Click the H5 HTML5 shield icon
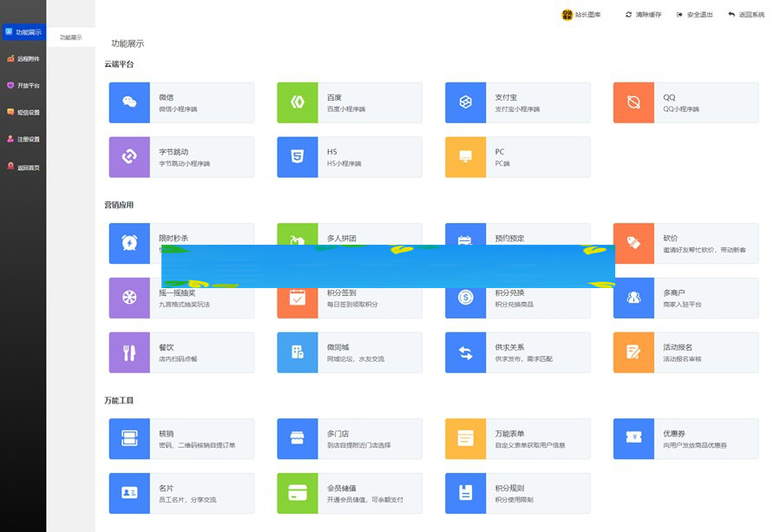 click(298, 157)
